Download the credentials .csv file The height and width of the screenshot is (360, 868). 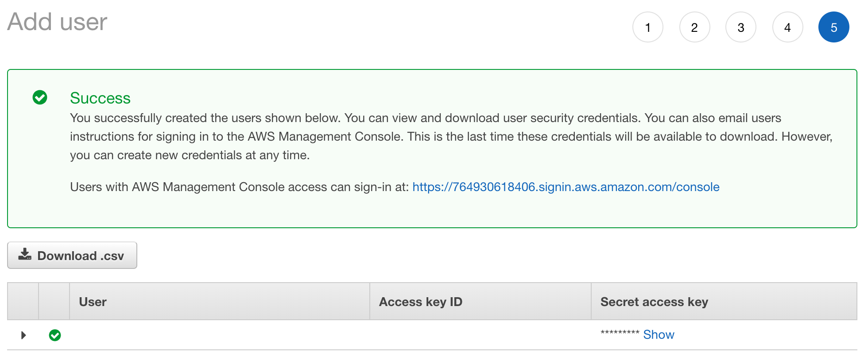click(x=72, y=255)
